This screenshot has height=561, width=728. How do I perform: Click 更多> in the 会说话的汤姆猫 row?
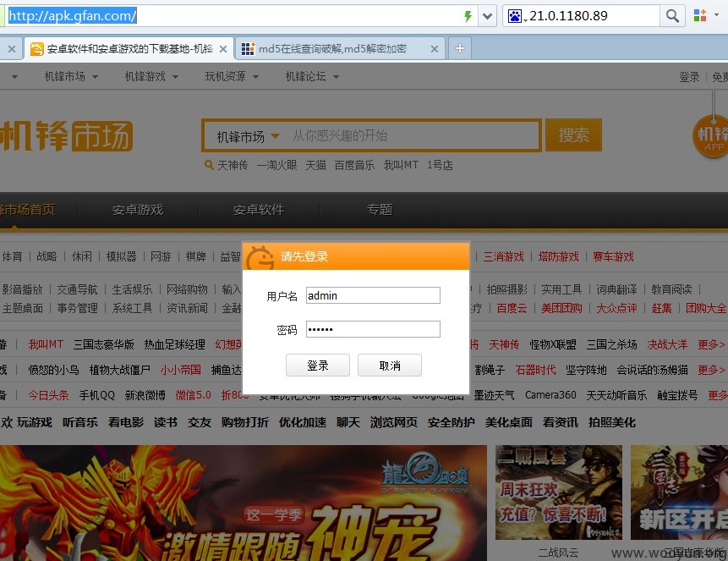click(x=711, y=370)
